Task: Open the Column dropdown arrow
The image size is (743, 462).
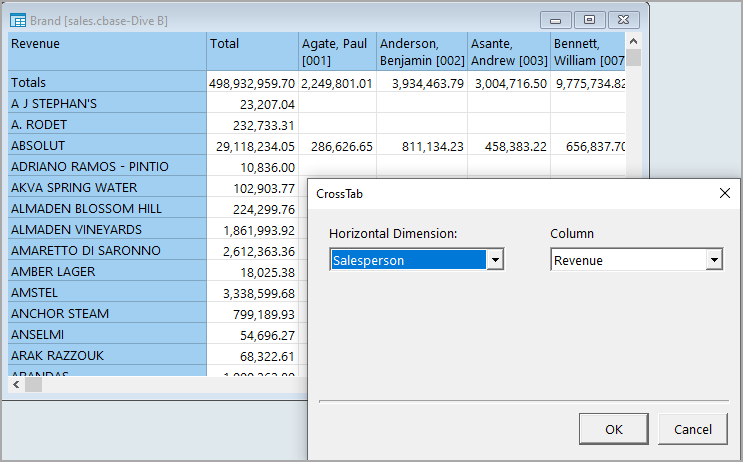Action: click(714, 260)
